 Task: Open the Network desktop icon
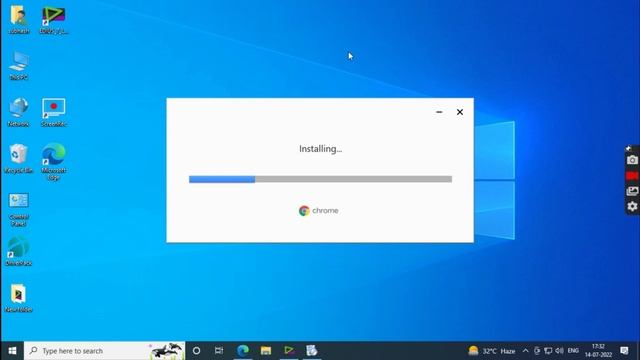(x=19, y=112)
